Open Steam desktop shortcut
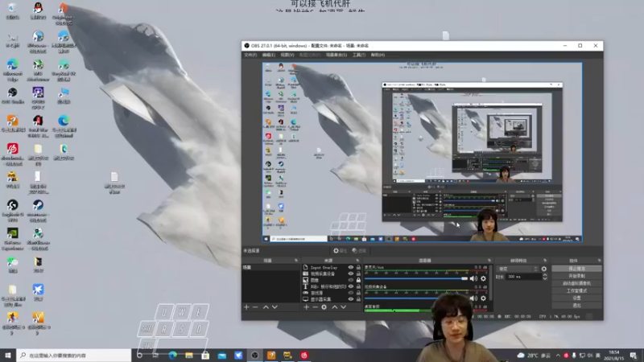This screenshot has width=644, height=362. [38, 209]
